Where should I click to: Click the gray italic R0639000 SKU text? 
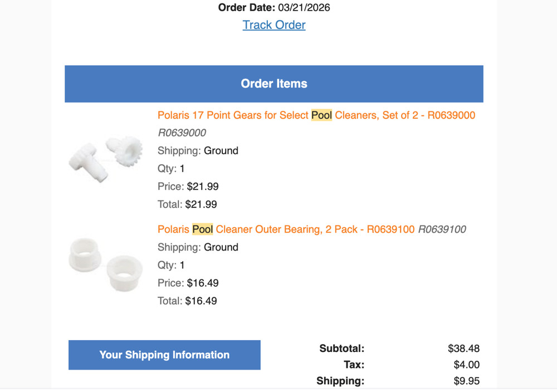tap(182, 133)
